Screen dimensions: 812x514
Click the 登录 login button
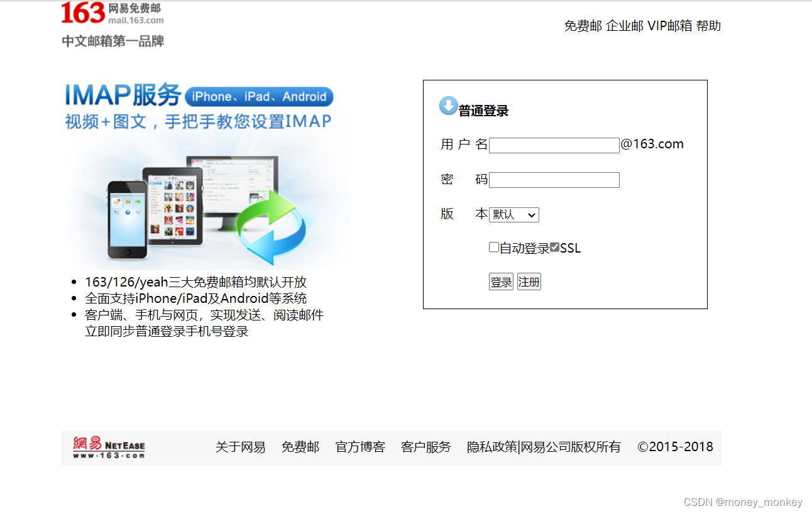[x=501, y=281]
